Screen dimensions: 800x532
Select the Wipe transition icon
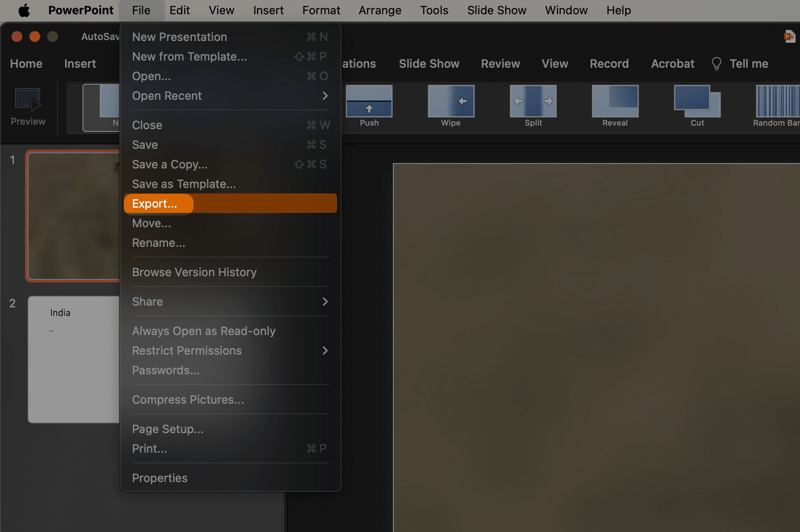coord(451,102)
